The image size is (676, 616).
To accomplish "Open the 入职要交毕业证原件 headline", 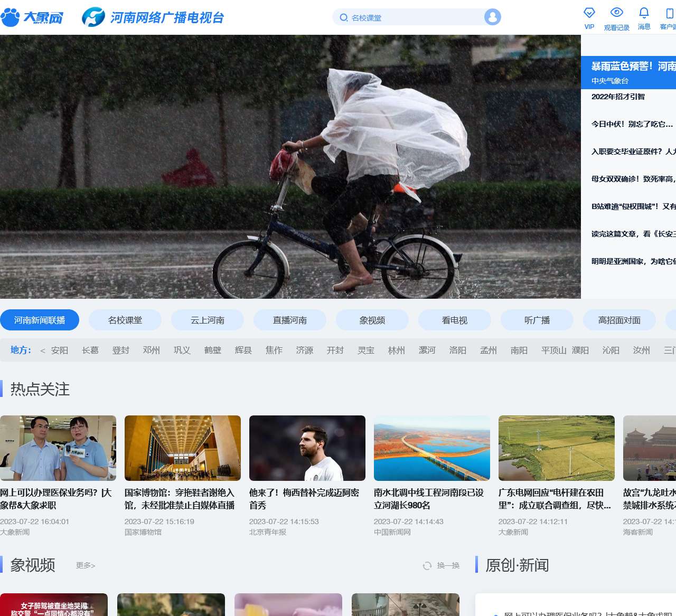I will pyautogui.click(x=634, y=151).
